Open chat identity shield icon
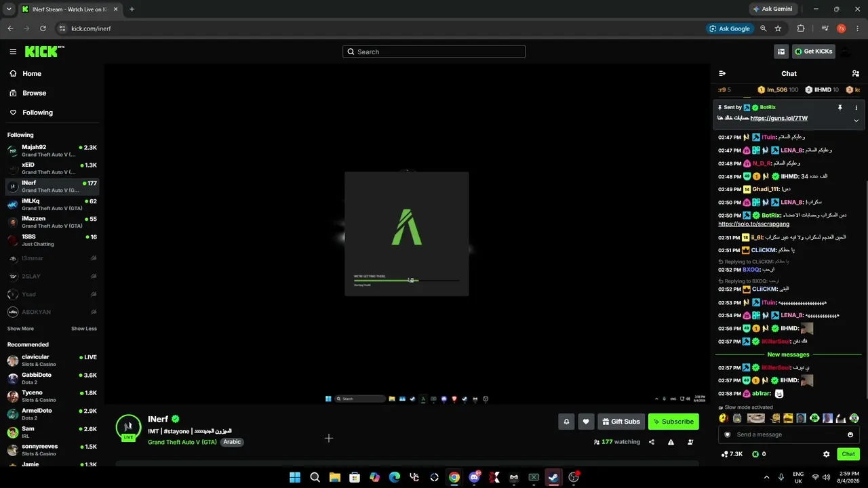 [x=728, y=434]
